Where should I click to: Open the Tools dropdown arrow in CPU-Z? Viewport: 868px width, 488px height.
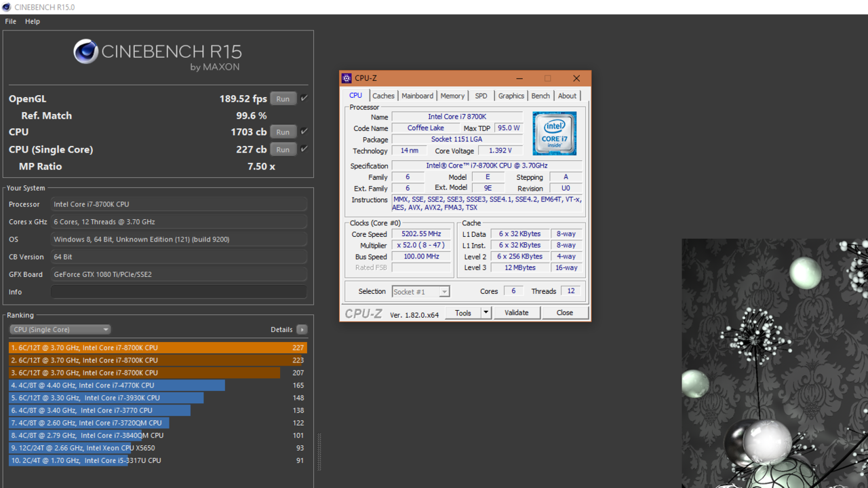click(486, 313)
